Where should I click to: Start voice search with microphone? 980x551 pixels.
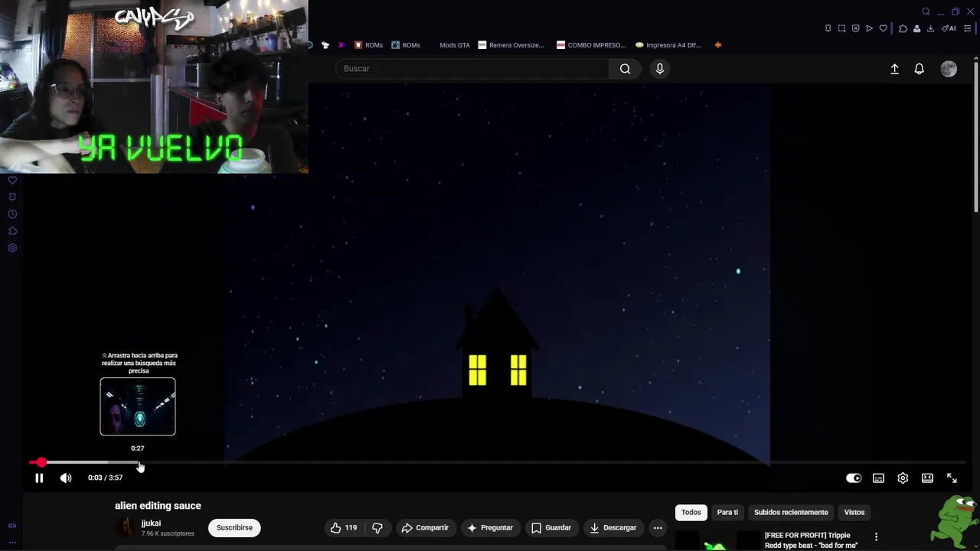click(660, 69)
